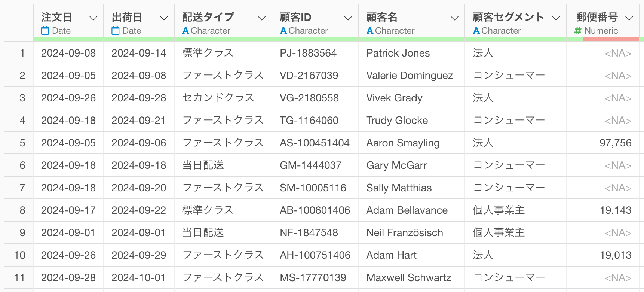Click the Numeric hash icon under 郵便番号
This screenshot has width=644, height=292.
pyautogui.click(x=578, y=31)
